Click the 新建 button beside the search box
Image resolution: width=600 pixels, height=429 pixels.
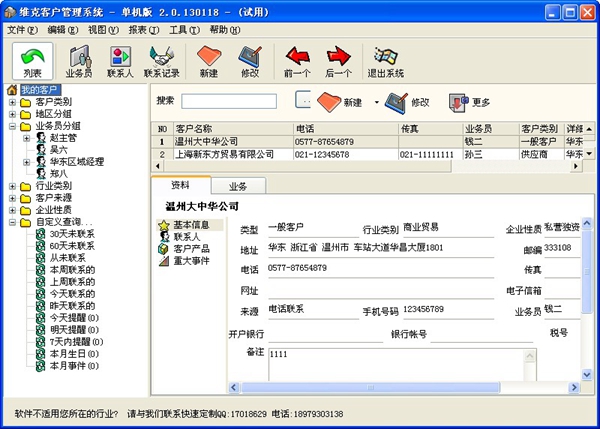[x=340, y=102]
